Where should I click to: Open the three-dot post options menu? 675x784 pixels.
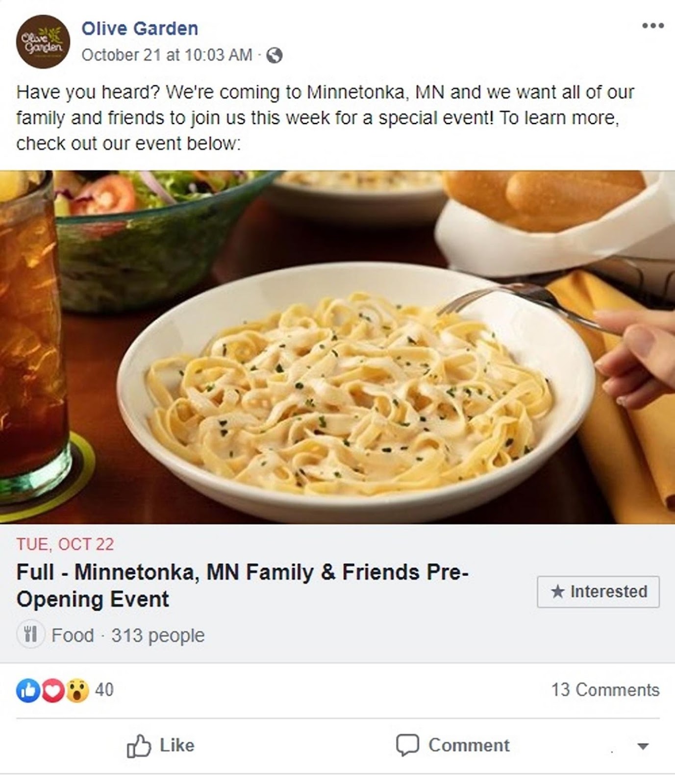click(653, 25)
